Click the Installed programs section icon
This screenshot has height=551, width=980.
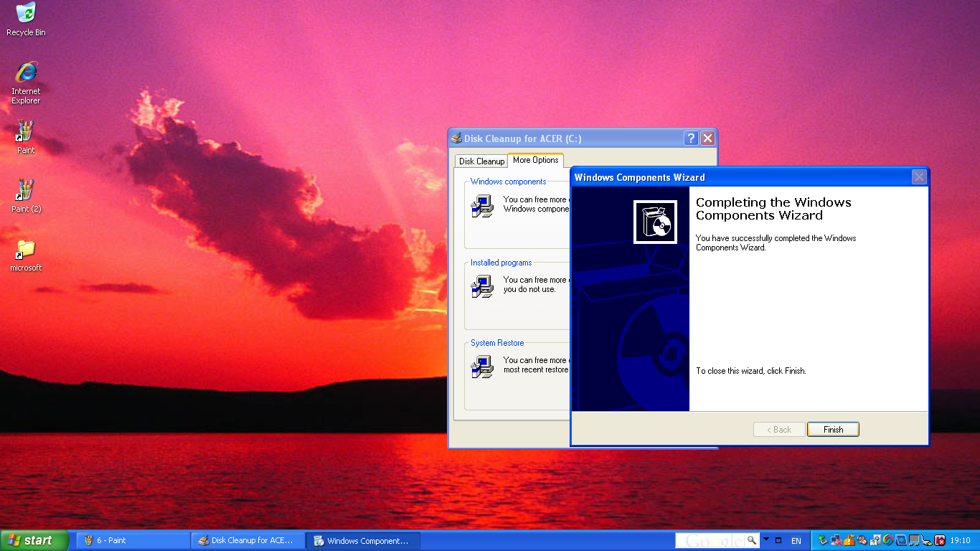tap(481, 286)
